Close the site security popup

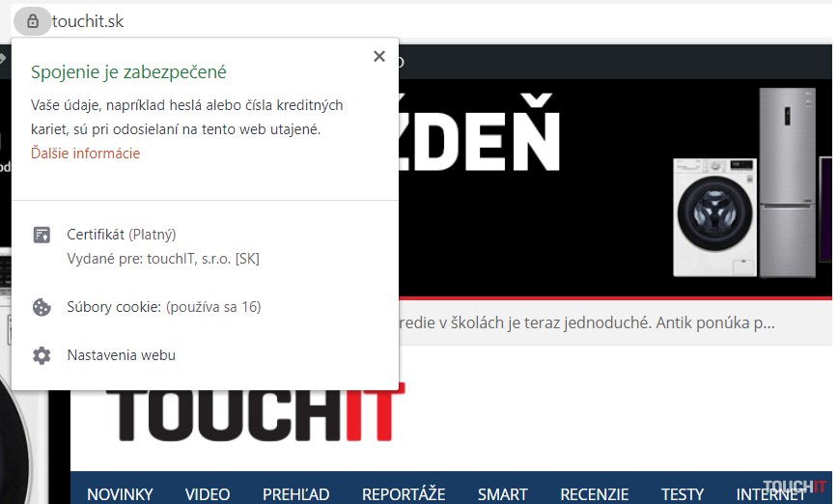[378, 56]
